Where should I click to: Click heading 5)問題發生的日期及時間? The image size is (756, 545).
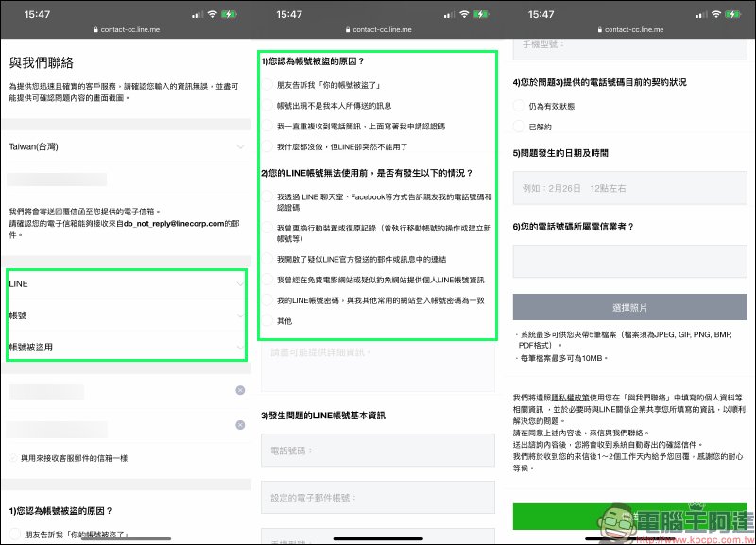click(x=560, y=153)
